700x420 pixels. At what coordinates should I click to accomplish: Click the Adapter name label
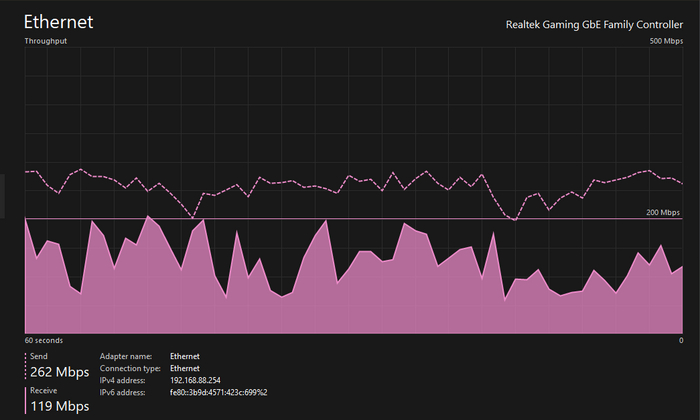[126, 356]
